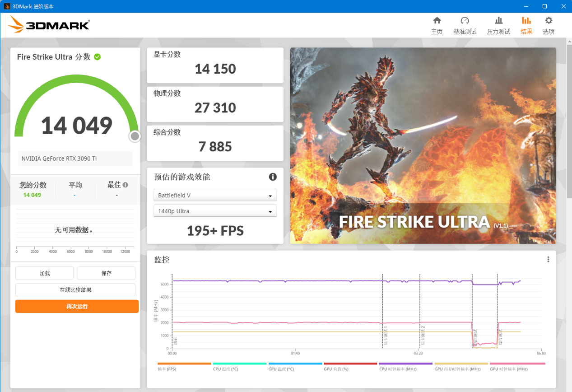572x392 pixels.
Task: Open the 1440p Ultra resolution dropdown
Action: (x=215, y=211)
